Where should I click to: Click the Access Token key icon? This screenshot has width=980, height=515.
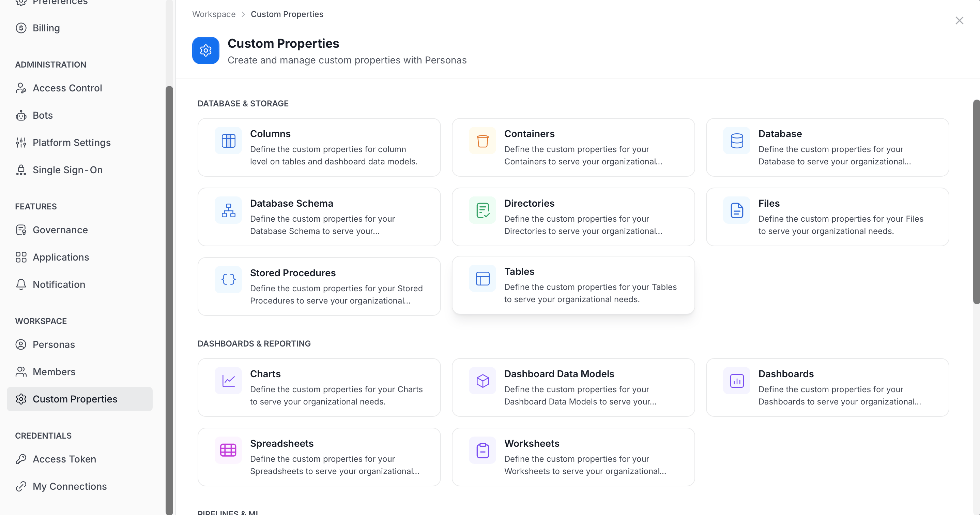pyautogui.click(x=21, y=459)
